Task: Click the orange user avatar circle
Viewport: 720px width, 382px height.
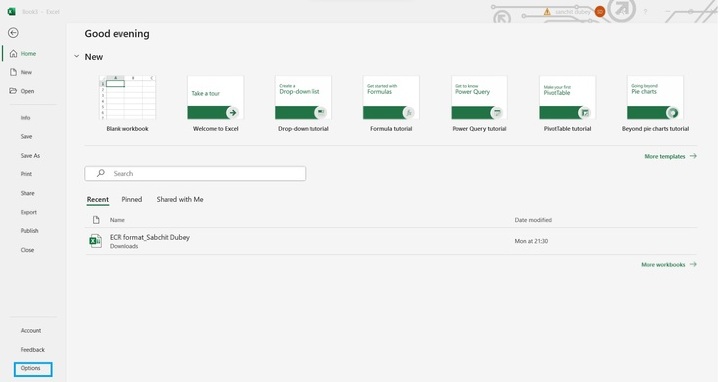Action: pyautogui.click(x=600, y=12)
